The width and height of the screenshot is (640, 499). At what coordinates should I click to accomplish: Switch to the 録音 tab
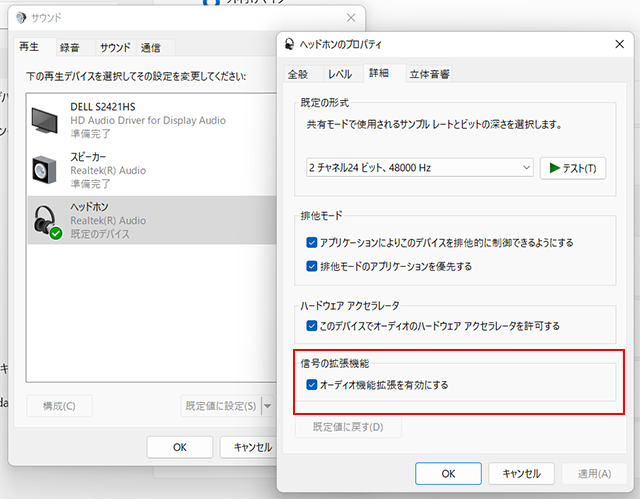70,47
